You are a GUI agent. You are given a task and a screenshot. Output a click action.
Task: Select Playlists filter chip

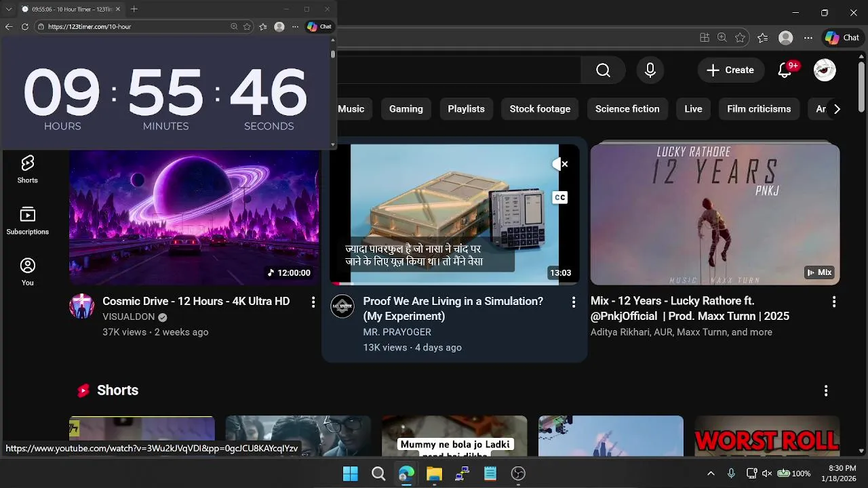coord(467,108)
